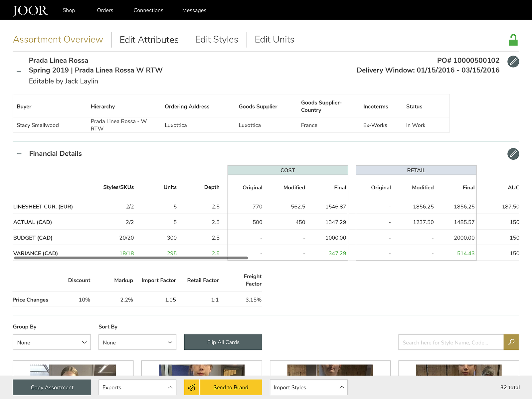Select the BUDGET (CAD) row label
The image size is (532, 399).
coord(33,238)
